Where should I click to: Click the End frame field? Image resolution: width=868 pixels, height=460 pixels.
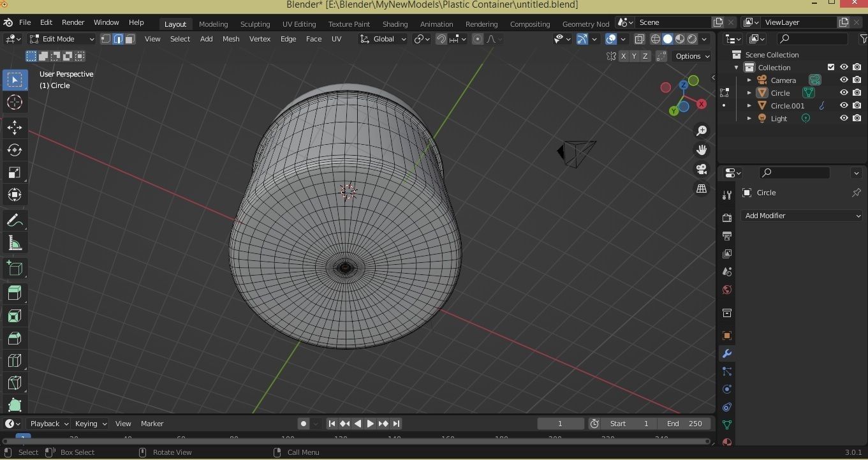pos(684,424)
